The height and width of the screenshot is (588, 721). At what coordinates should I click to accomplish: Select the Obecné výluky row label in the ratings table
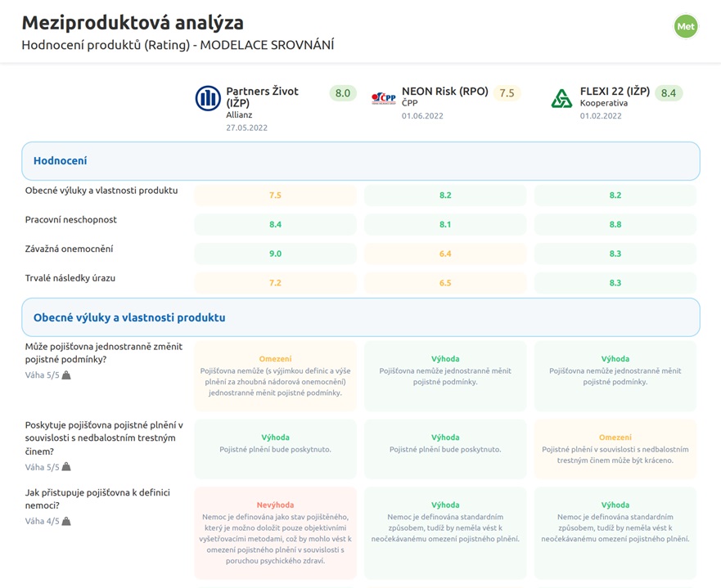[x=101, y=191]
